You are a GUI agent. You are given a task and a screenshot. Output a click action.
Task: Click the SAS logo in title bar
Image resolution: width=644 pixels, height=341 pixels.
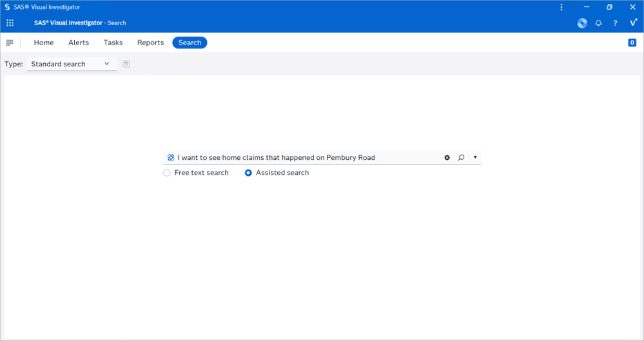(7, 7)
